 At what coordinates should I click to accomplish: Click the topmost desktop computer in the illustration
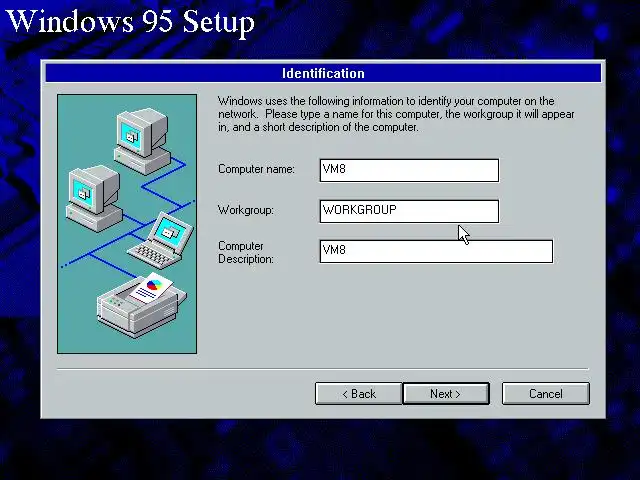pyautogui.click(x=142, y=141)
